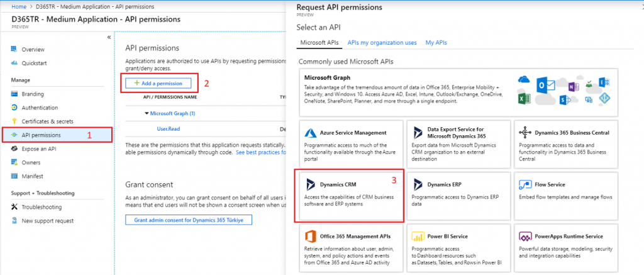Viewport: 644px width, 275px height.
Task: Click the Authentication icon
Action: 14,108
